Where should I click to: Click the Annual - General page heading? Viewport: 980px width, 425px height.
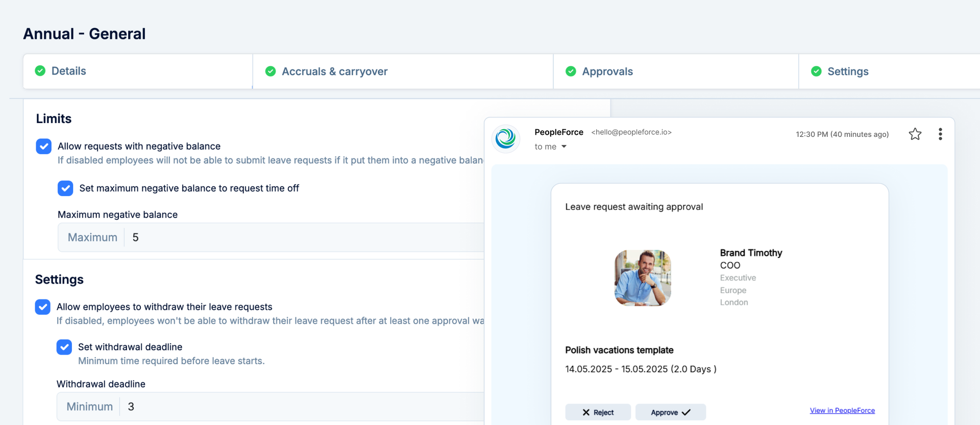click(x=84, y=34)
